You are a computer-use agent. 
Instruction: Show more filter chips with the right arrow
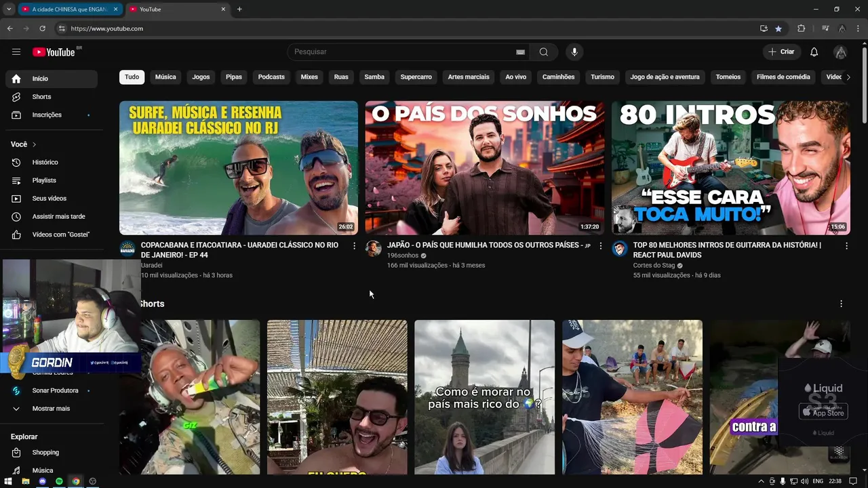(848, 77)
